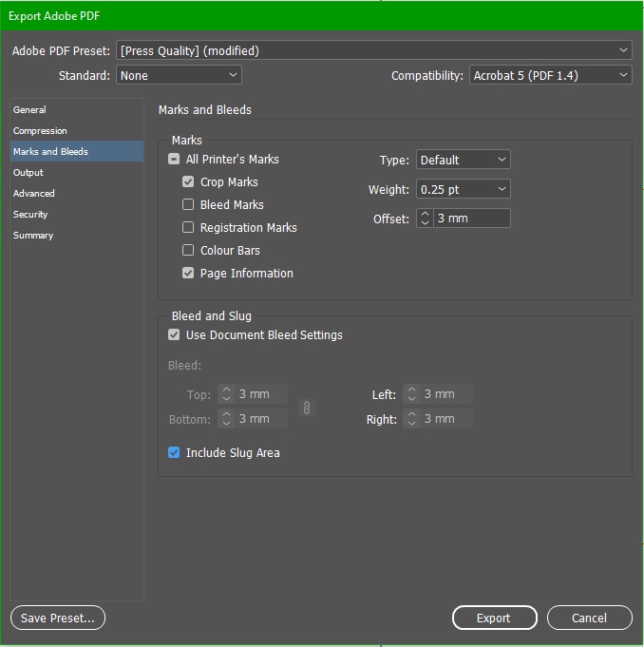The width and height of the screenshot is (644, 647).
Task: Click the Left bleed stepper arrows
Action: 411,394
